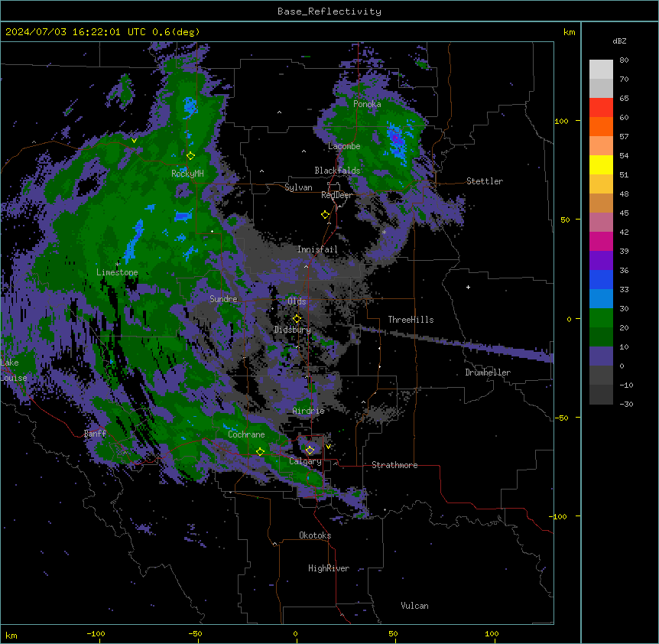
Task: Select the Innisfail label on the map
Action: [317, 249]
